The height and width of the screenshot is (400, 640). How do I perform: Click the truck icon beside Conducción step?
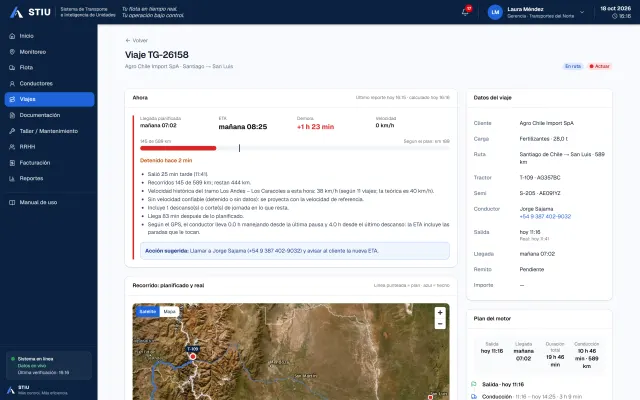coord(473,396)
